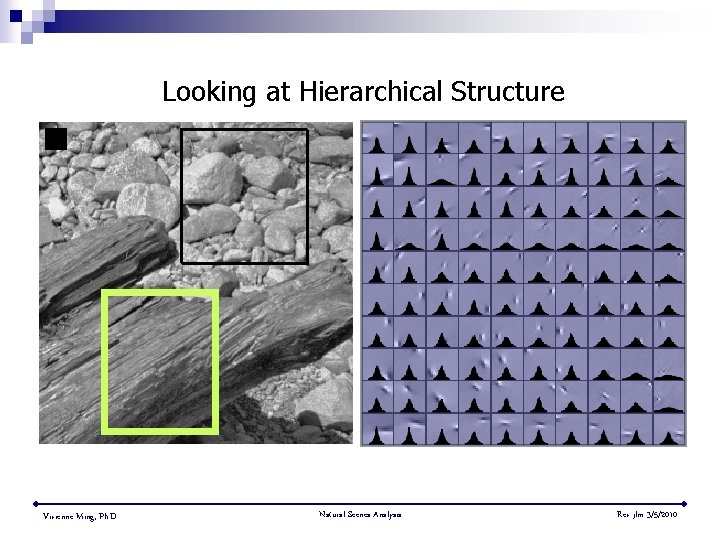Screen dimensions: 720x540
Task: Select the purple filter histogram grid image
Action: [523, 283]
